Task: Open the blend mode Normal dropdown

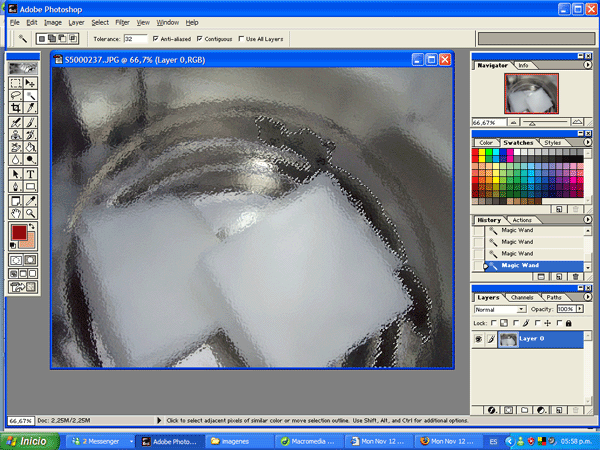Action: pos(500,309)
